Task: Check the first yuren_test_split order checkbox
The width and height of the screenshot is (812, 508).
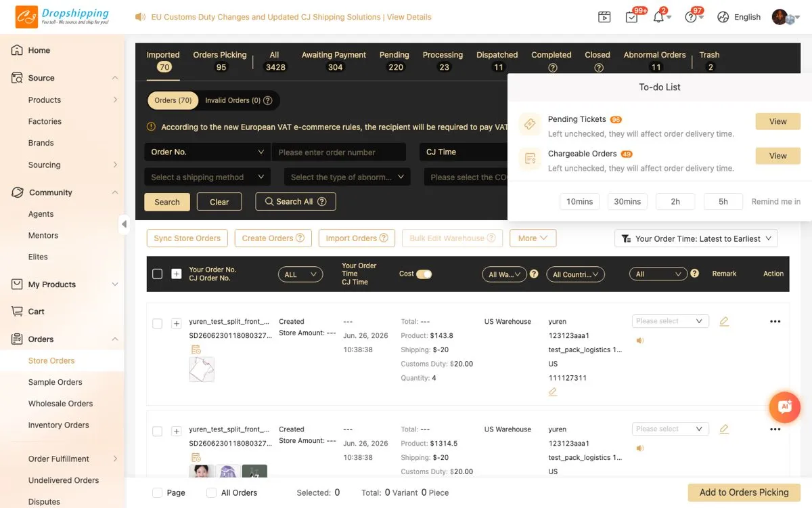Action: pos(158,324)
